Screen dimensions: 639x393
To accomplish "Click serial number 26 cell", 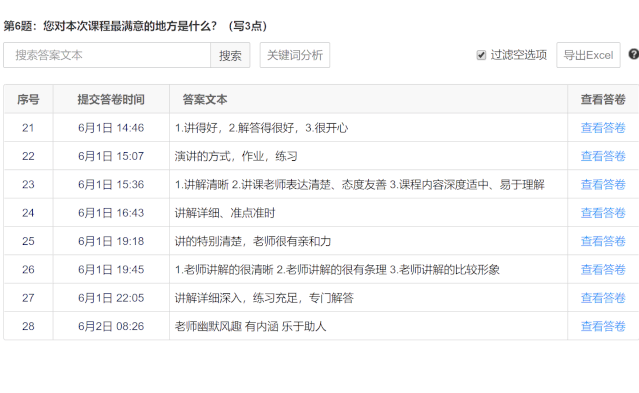I will 28,269.
